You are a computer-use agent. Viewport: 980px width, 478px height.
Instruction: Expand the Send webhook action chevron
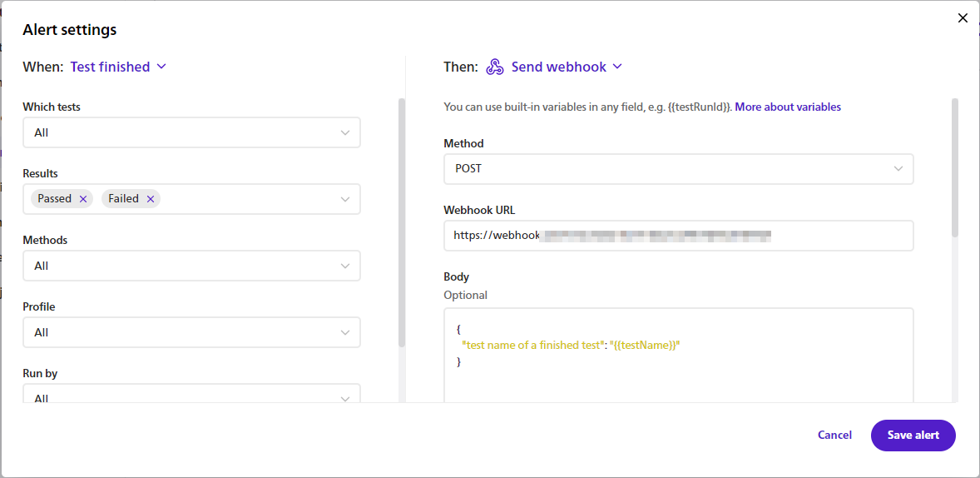click(x=617, y=67)
